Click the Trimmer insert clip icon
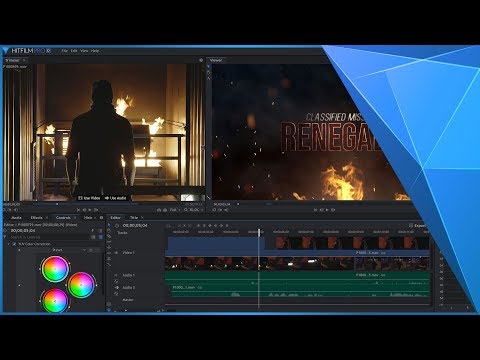Viewport: 480px width, 360px height. [x=159, y=210]
